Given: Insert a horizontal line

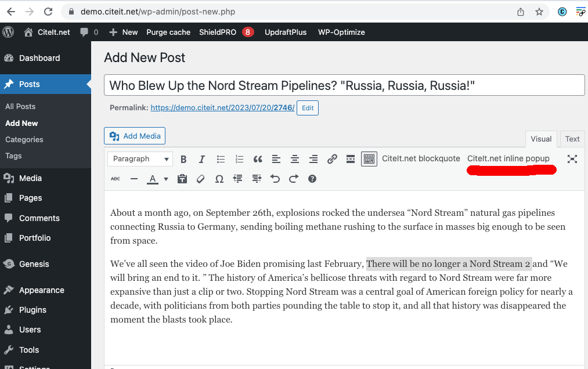Looking at the screenshot, I should coord(134,179).
